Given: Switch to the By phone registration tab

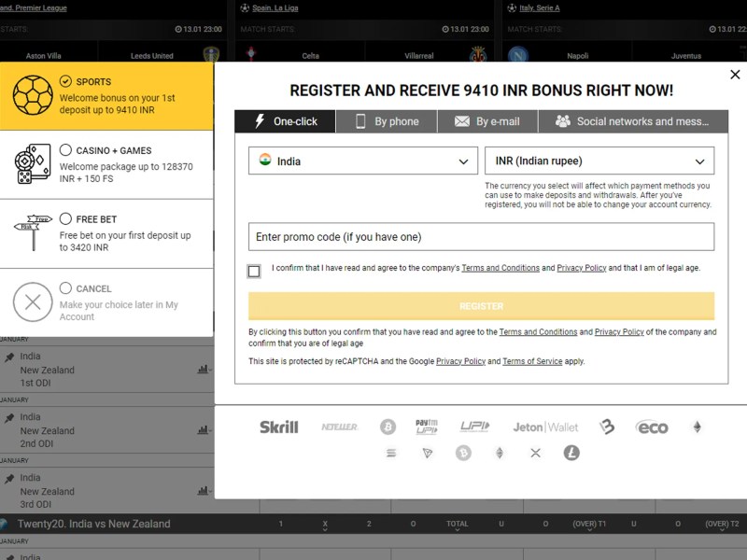Looking at the screenshot, I should tap(387, 121).
